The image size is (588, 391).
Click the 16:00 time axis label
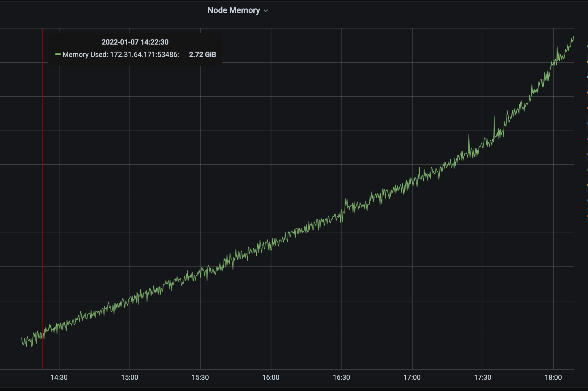tap(271, 377)
